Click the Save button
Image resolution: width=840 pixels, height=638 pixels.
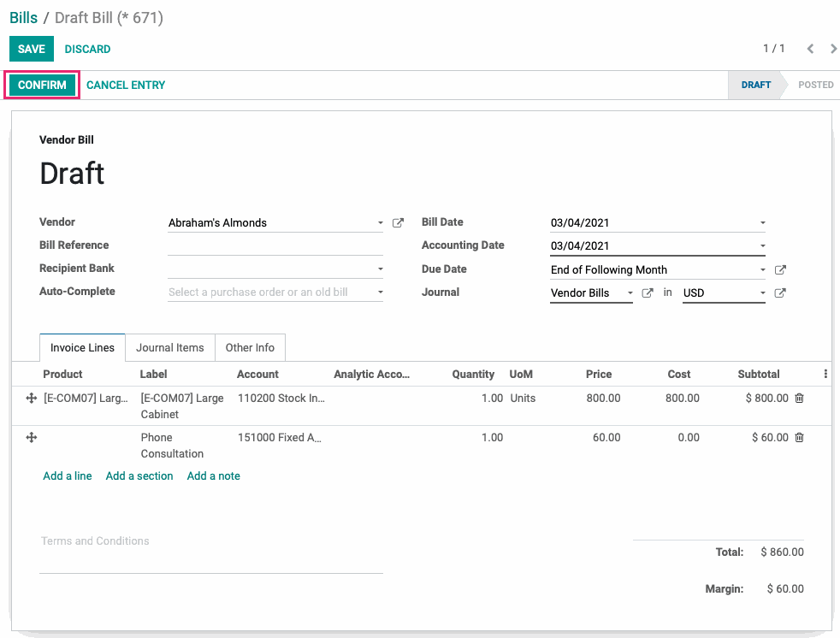(x=32, y=49)
